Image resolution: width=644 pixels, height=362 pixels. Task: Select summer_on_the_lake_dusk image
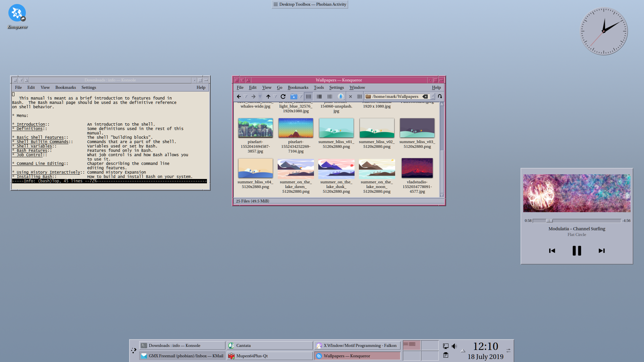pos(336,169)
